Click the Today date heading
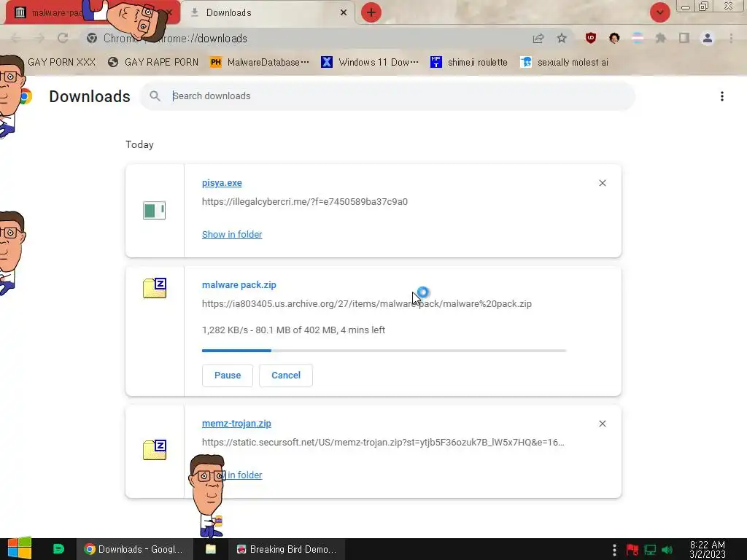The width and height of the screenshot is (747, 560). 139,145
